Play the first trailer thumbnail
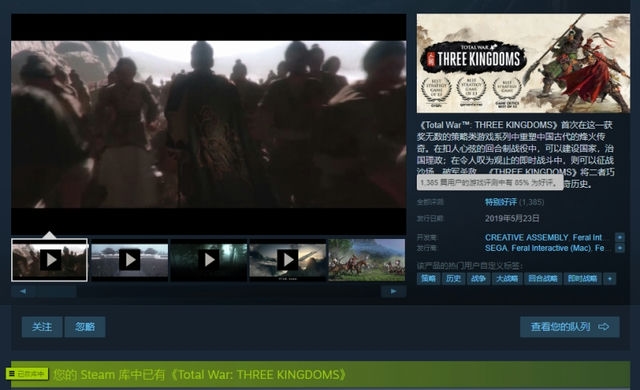The width and height of the screenshot is (640, 390). 49,260
